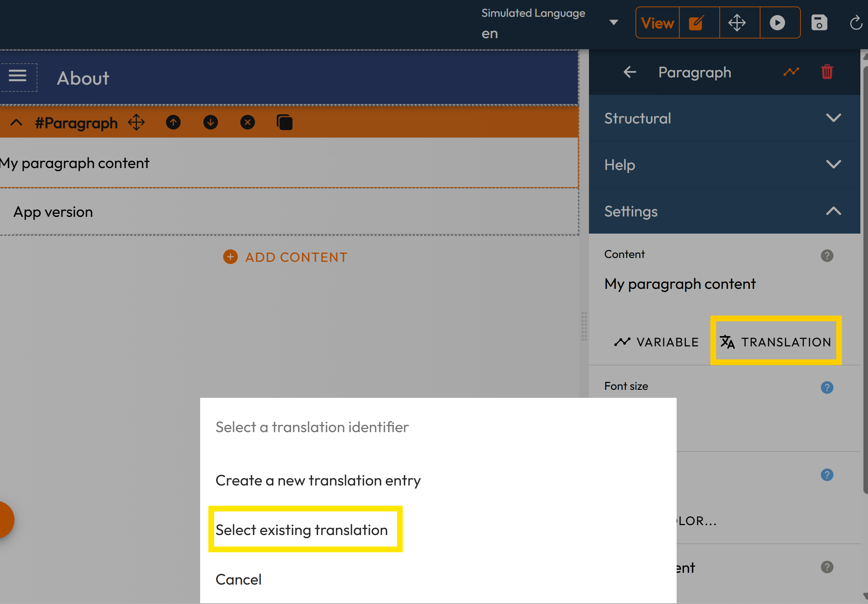Click the save disk icon
The width and height of the screenshot is (868, 604).
(819, 23)
